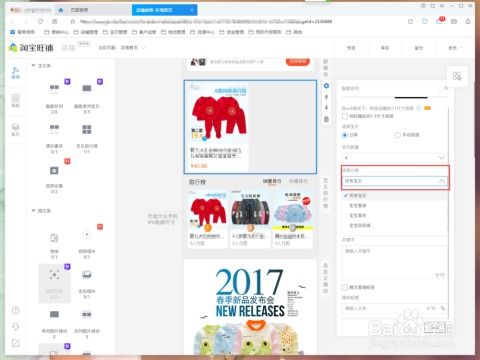
Task: Choose the checked first category option
Action: point(395,196)
